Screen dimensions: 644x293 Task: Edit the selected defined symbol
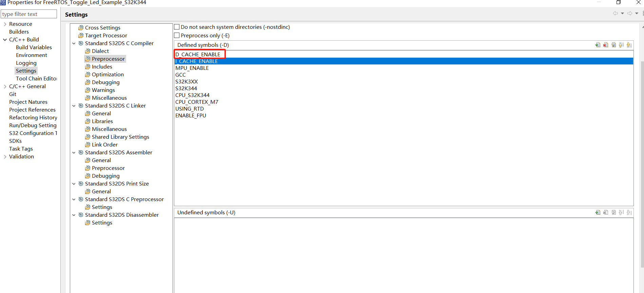pyautogui.click(x=613, y=45)
